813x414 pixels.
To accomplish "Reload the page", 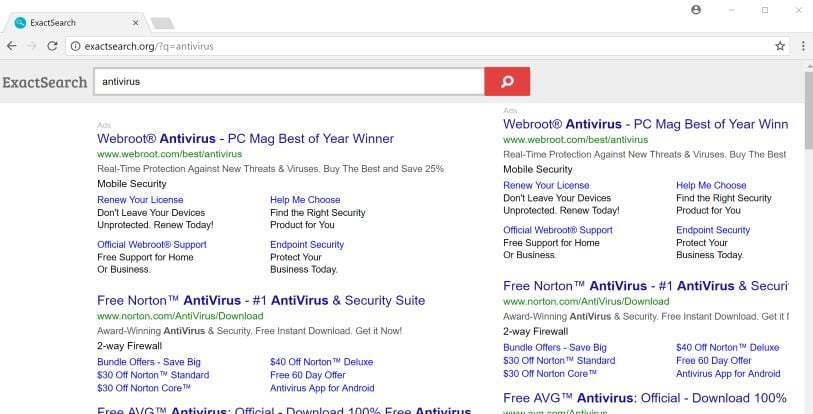I will click(x=52, y=46).
